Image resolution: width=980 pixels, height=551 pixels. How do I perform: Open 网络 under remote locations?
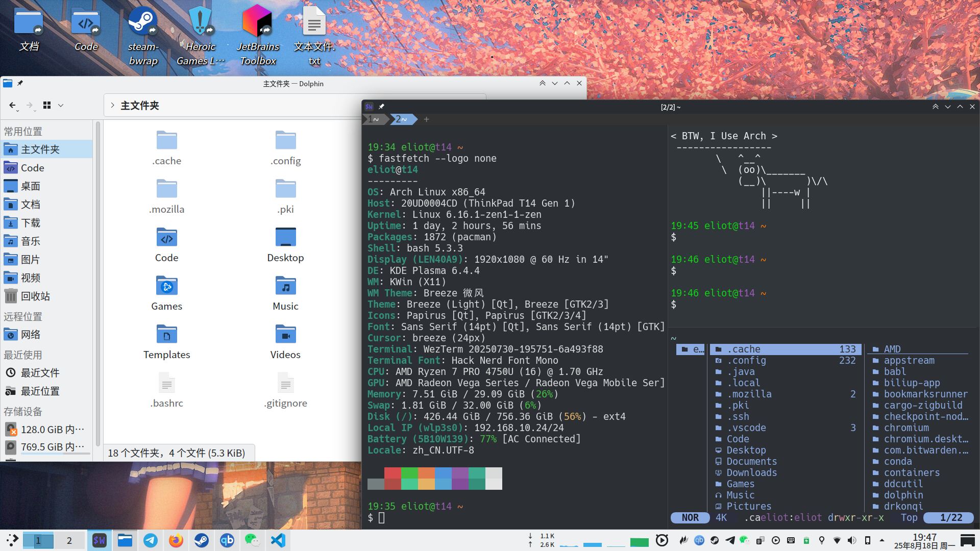click(x=47, y=335)
